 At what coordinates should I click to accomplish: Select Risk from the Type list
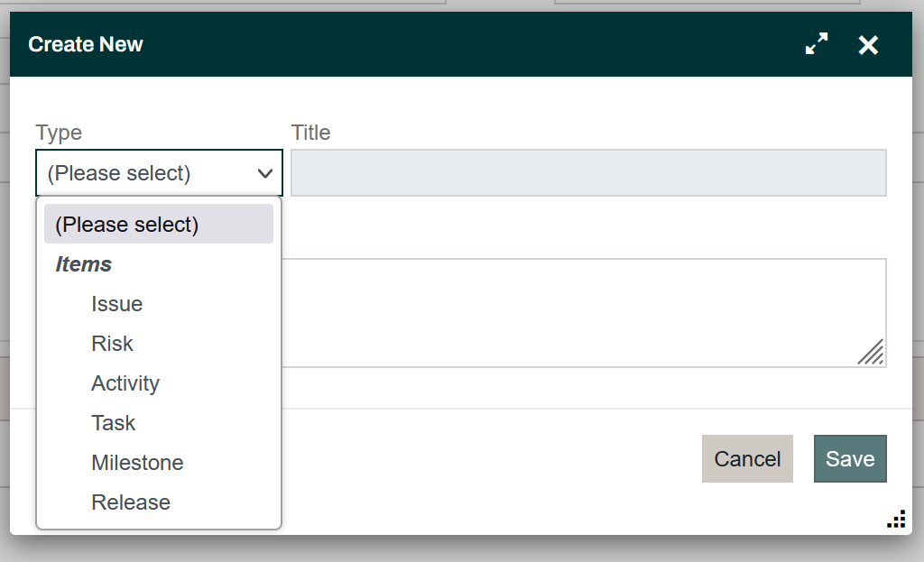[x=112, y=344]
